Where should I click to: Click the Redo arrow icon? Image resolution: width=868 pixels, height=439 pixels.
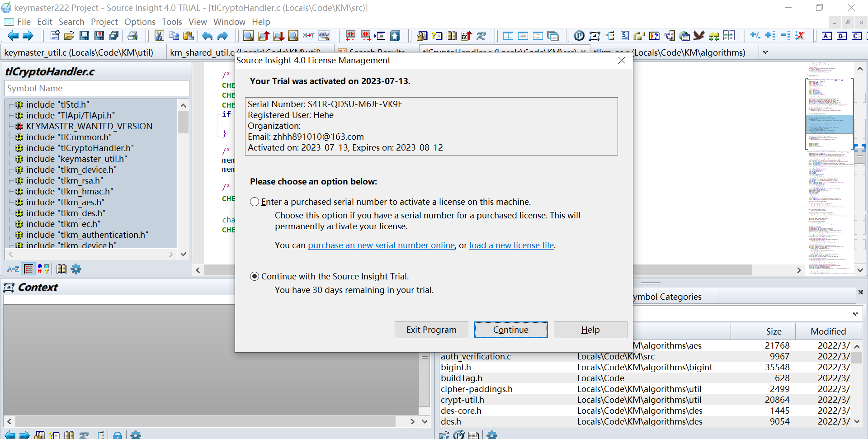(223, 36)
